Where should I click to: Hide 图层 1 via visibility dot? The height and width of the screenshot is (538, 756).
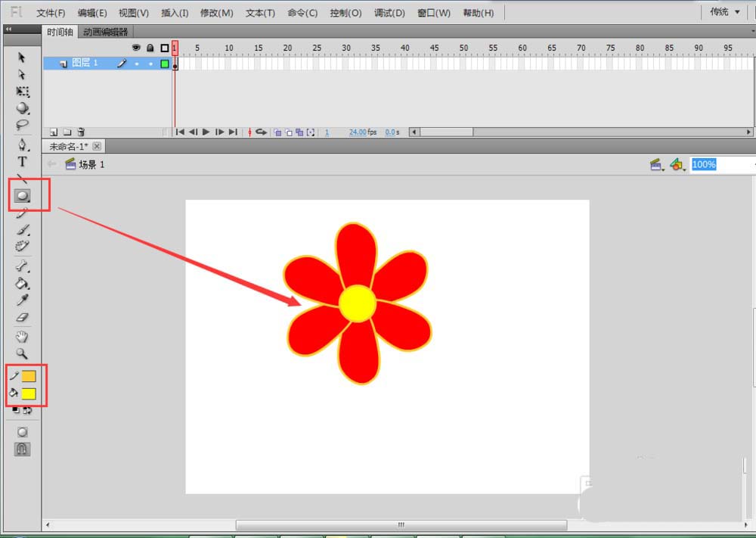[x=137, y=64]
